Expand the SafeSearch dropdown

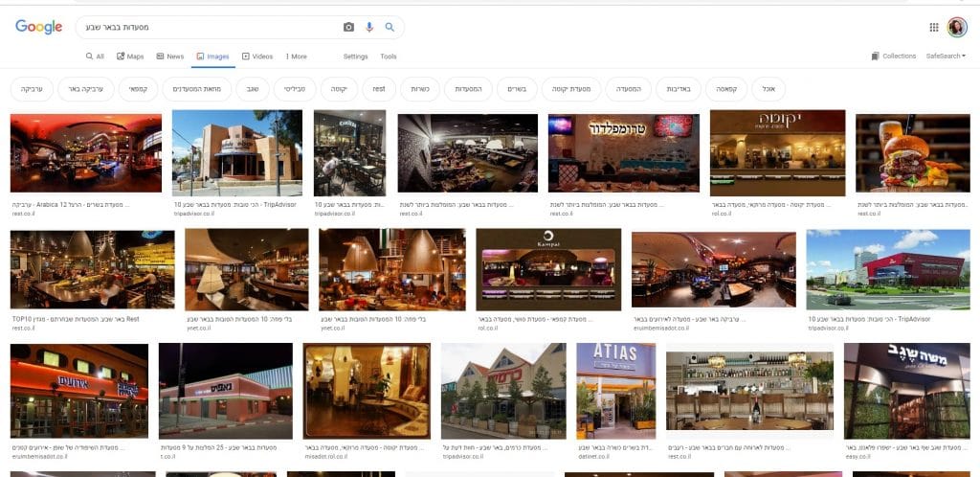click(x=946, y=57)
